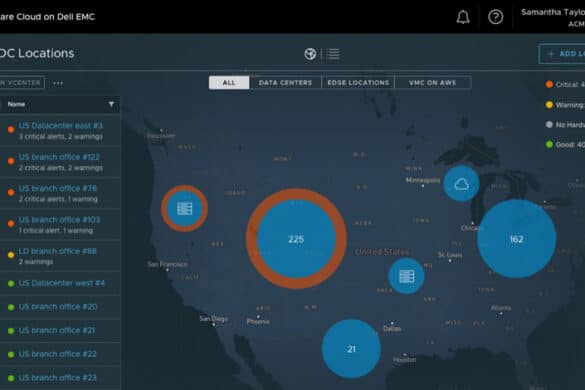
Task: Open US branch office #23
Action: pos(57,378)
